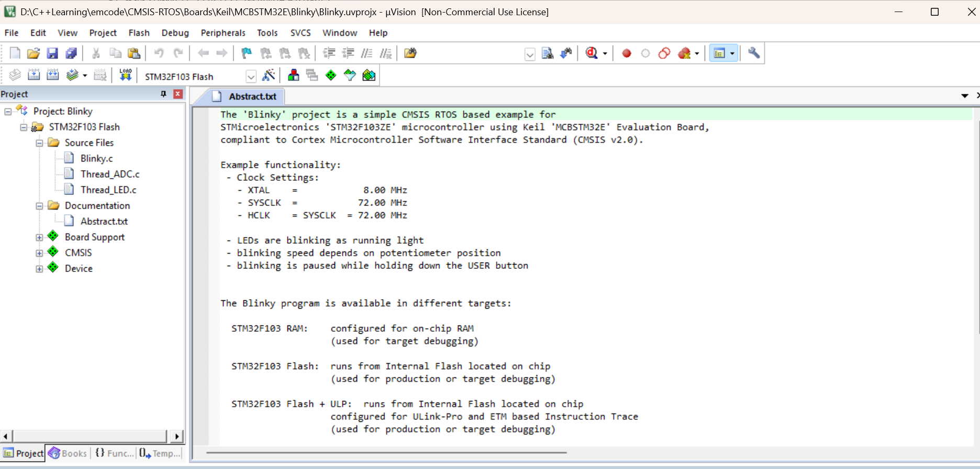Open Options for Target magic wand icon
This screenshot has width=980, height=469.
click(269, 75)
